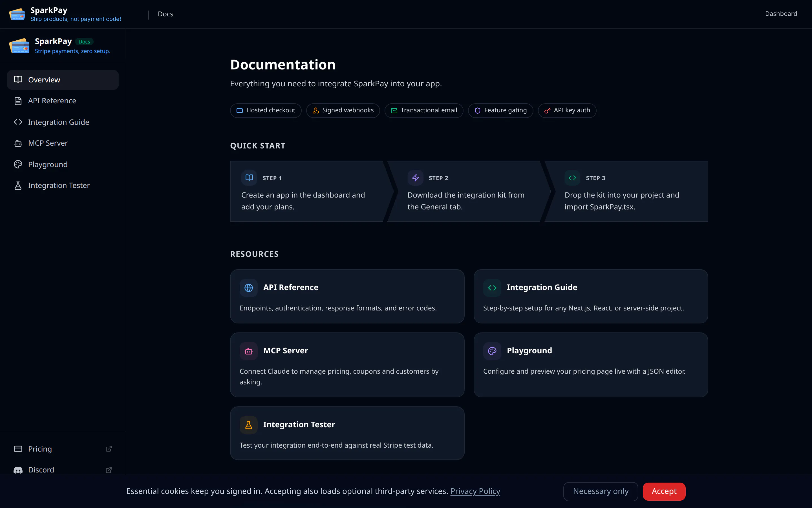The width and height of the screenshot is (812, 508).
Task: Click the MCP Server robot icon in sidebar
Action: [18, 143]
